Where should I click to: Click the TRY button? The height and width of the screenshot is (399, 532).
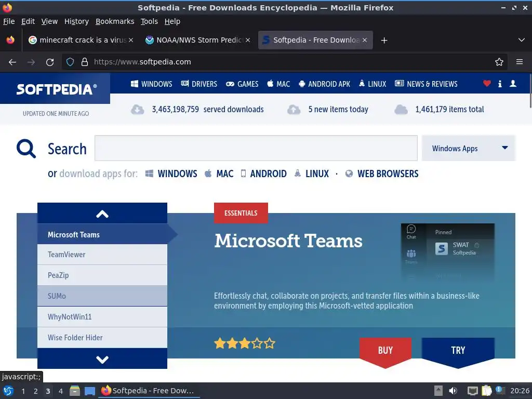[458, 351]
